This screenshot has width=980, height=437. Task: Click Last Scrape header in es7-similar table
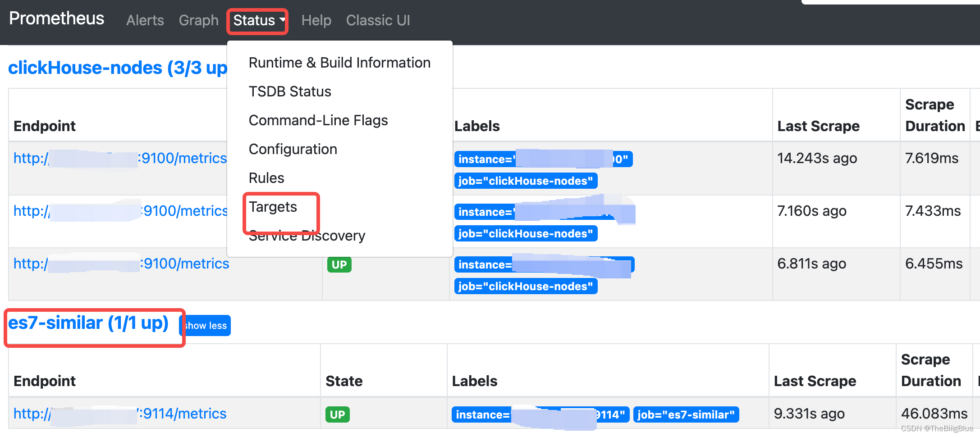815,381
